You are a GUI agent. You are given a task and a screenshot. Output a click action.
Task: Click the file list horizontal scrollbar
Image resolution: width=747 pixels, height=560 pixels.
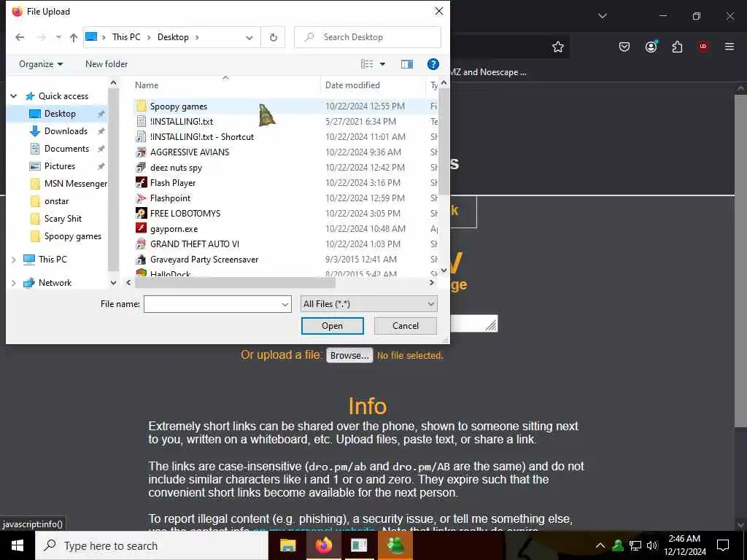point(235,283)
